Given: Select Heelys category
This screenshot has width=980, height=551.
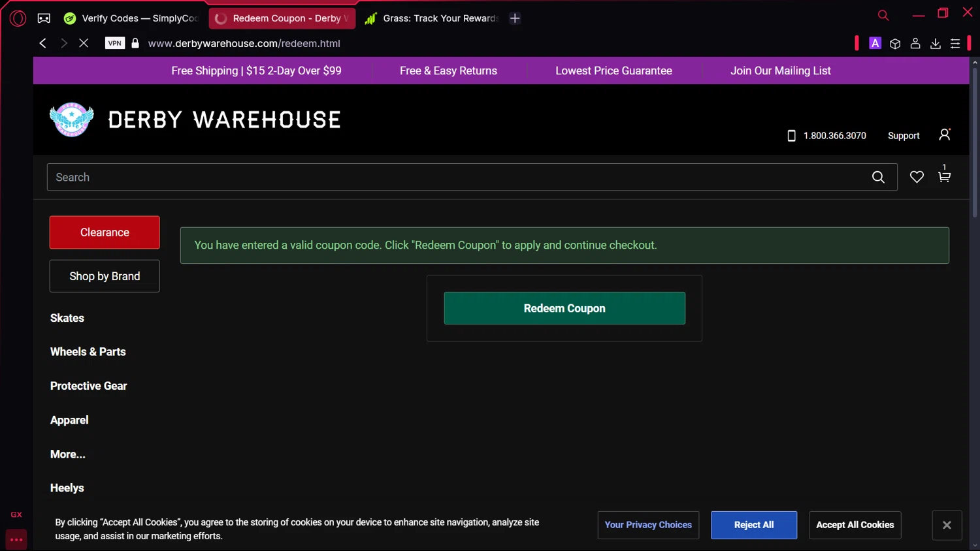Looking at the screenshot, I should point(67,488).
